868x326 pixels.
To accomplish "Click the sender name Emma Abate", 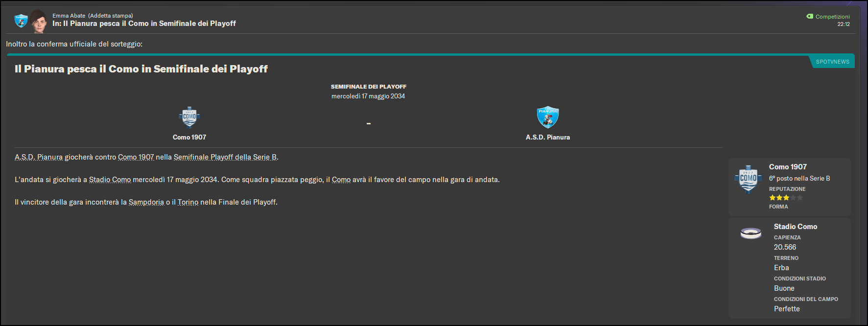I will coord(69,16).
